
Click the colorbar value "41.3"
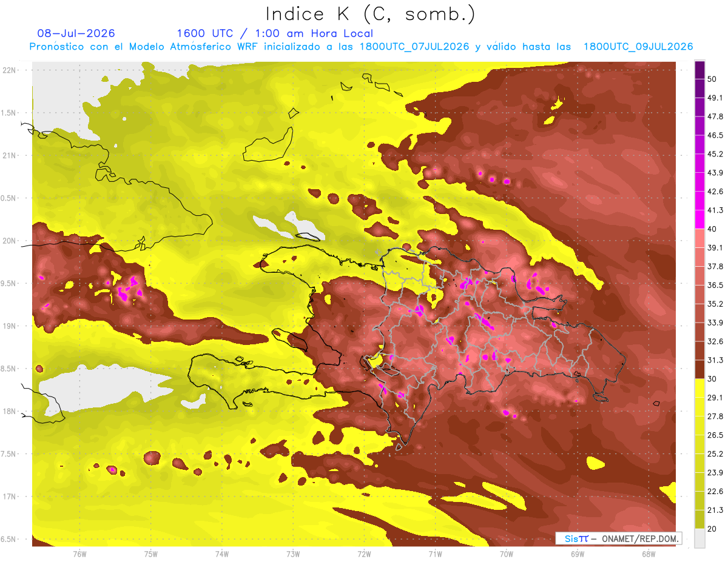tap(715, 210)
